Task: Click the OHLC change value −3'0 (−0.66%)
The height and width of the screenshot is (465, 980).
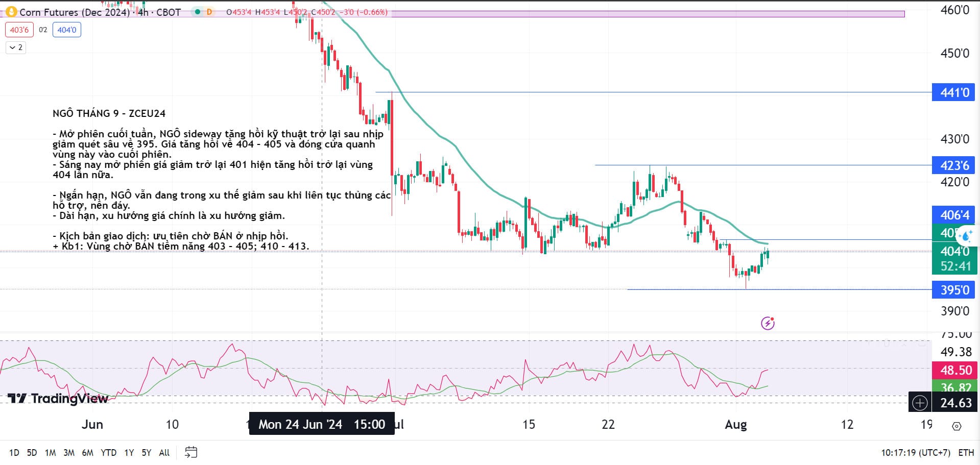Action: (364, 12)
